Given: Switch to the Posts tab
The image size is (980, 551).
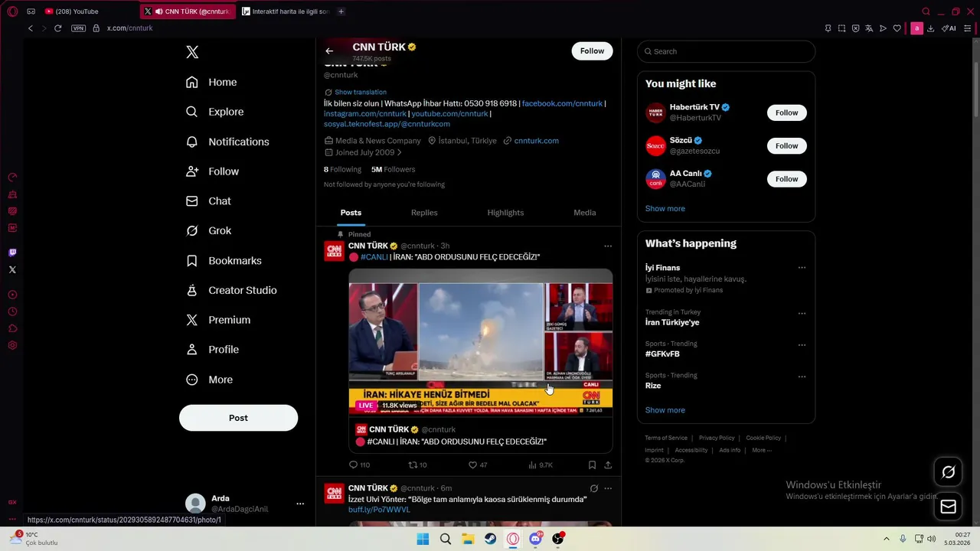Looking at the screenshot, I should point(351,213).
